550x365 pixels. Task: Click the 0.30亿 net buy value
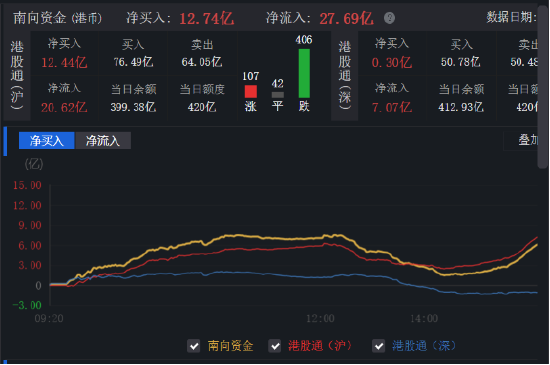pyautogui.click(x=392, y=63)
